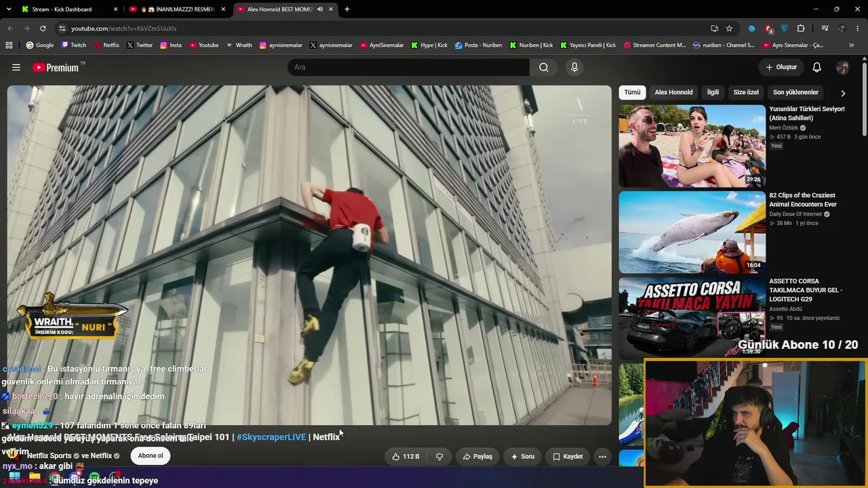Open the YouTube account avatar menu
The height and width of the screenshot is (488, 868).
tap(843, 67)
